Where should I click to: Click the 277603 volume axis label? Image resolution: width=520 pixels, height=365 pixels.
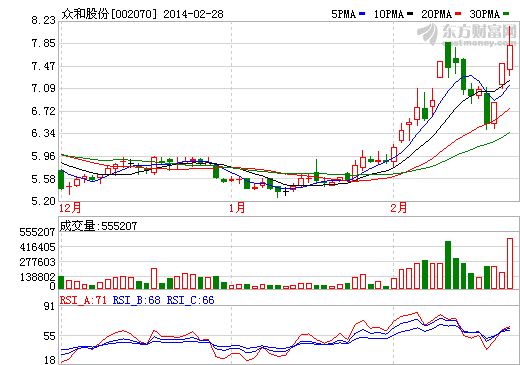pos(37,262)
